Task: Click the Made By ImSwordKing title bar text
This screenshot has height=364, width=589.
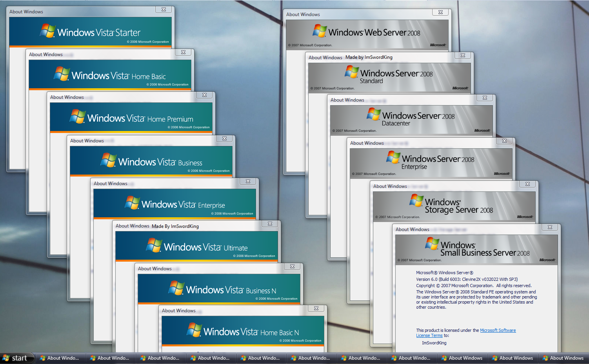Action: tap(175, 226)
